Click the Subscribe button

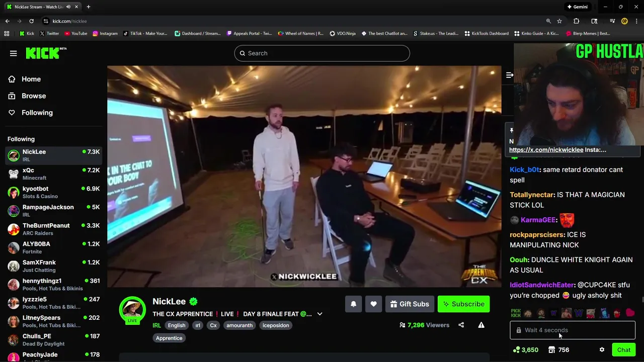463,304
